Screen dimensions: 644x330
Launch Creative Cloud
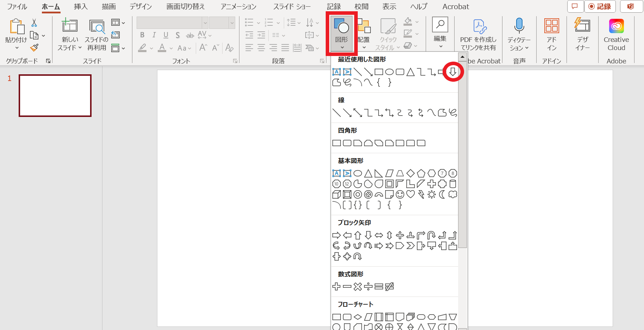click(616, 26)
